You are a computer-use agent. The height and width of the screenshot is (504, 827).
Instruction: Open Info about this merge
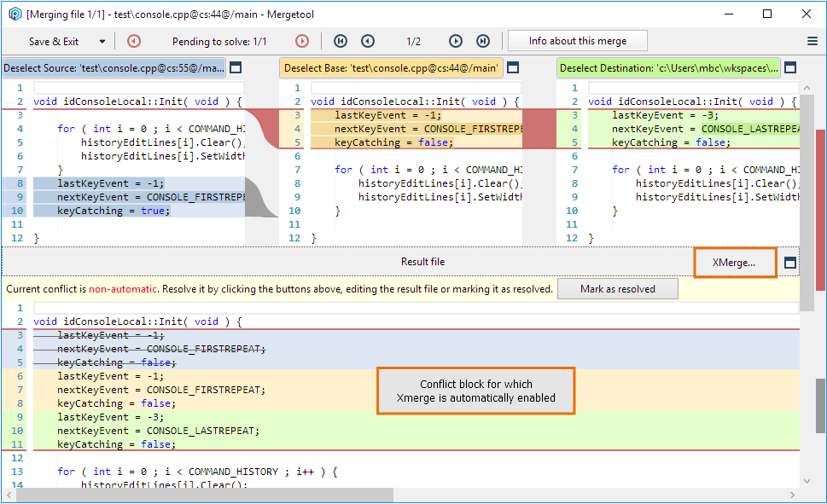pos(578,41)
